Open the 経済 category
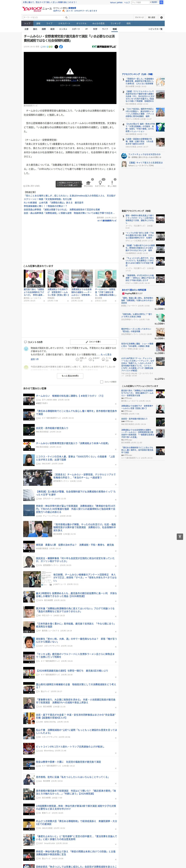 tap(52, 29)
